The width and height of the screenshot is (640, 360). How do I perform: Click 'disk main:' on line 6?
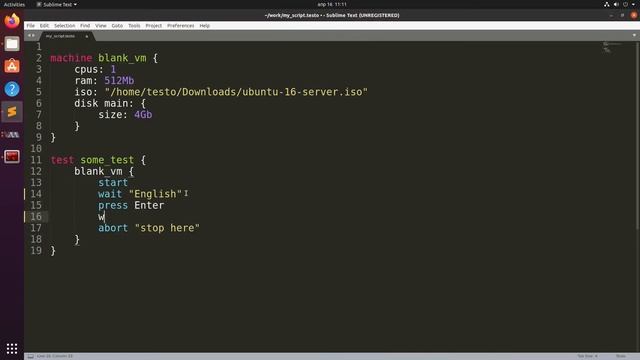click(104, 103)
